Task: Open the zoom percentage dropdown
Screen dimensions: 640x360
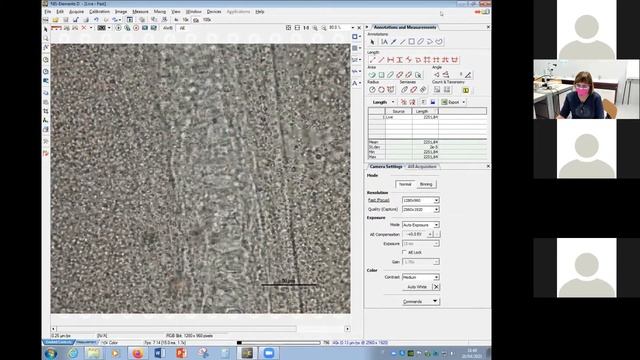Action: (x=353, y=28)
